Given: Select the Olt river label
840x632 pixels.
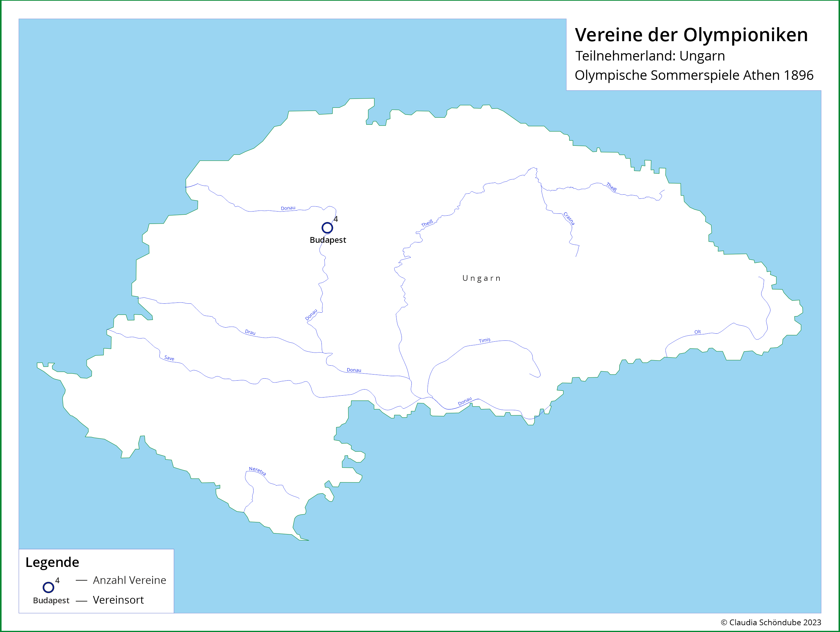Looking at the screenshot, I should click(x=697, y=332).
